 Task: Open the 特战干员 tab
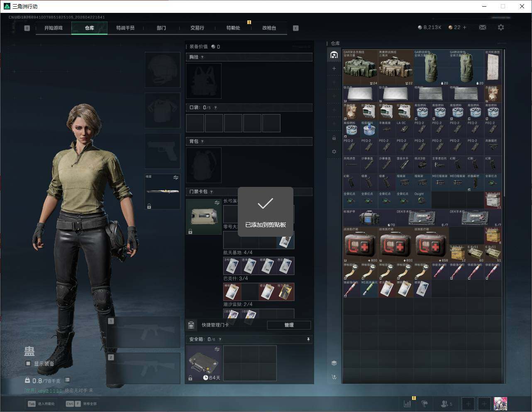pyautogui.click(x=125, y=28)
